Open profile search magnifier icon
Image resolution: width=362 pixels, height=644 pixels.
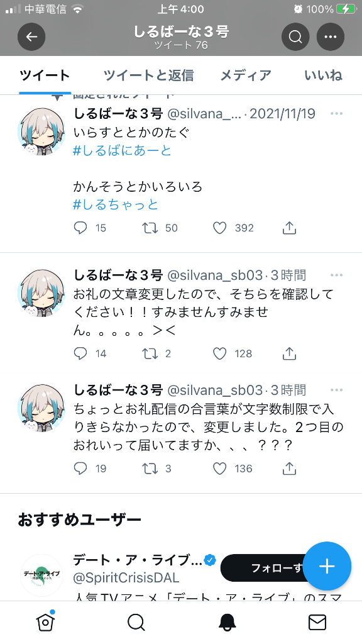(295, 37)
